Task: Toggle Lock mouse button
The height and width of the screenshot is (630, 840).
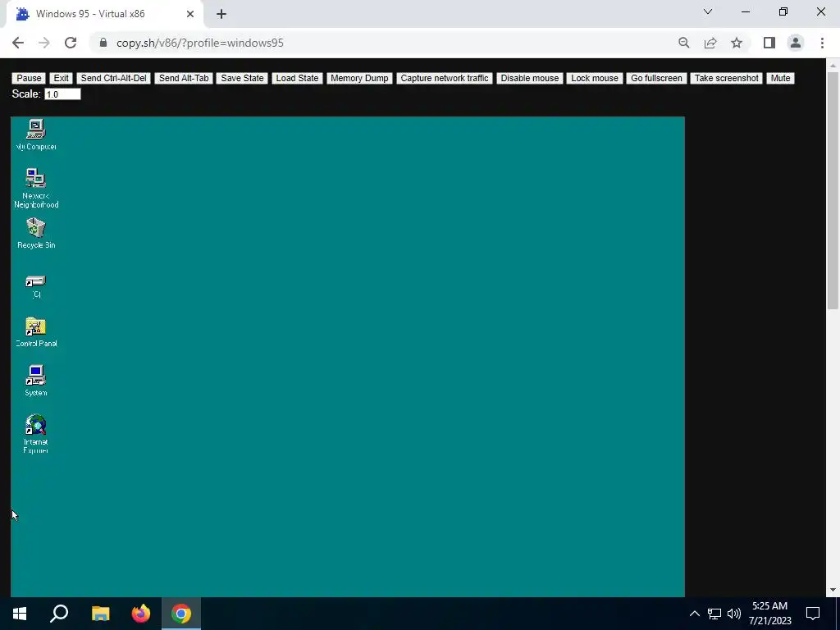Action: (x=595, y=78)
